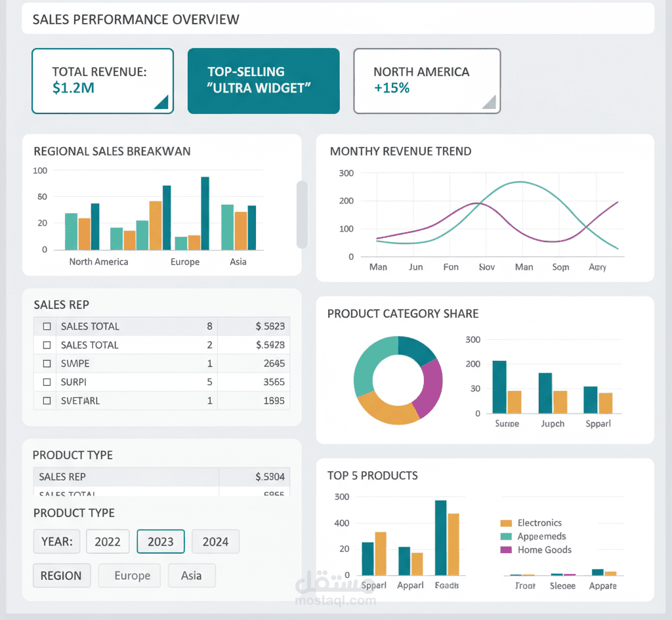Viewport: 672px width, 620px height.
Task: Select the Electronics legend swatch
Action: click(x=505, y=523)
